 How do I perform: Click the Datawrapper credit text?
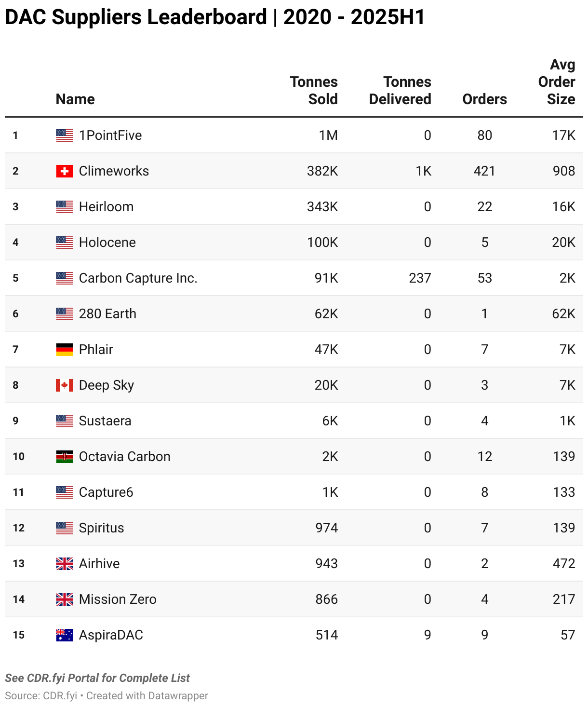coord(147,696)
